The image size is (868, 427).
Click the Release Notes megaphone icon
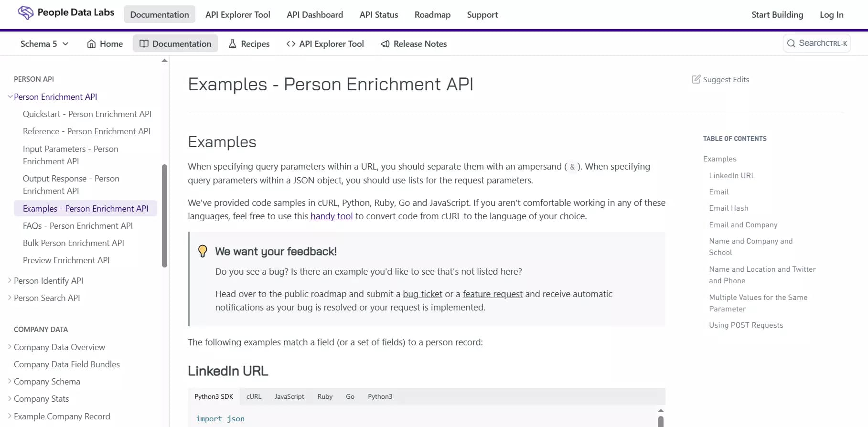(385, 44)
